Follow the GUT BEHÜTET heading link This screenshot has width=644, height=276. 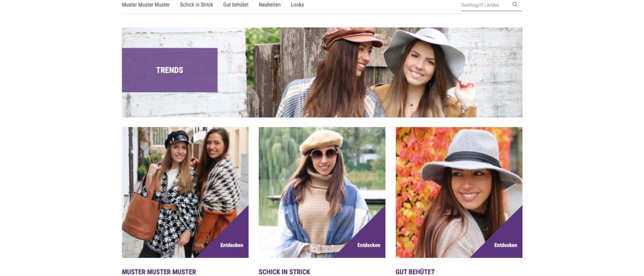[415, 272]
